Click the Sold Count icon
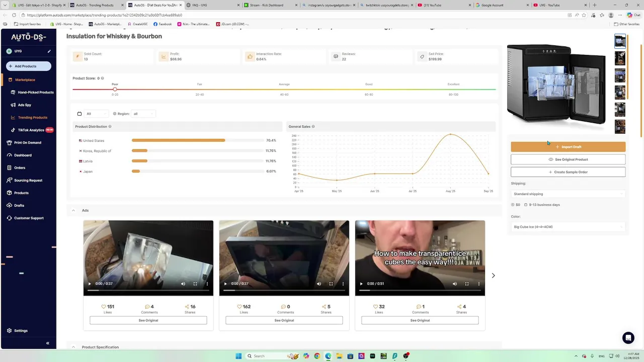 click(77, 57)
